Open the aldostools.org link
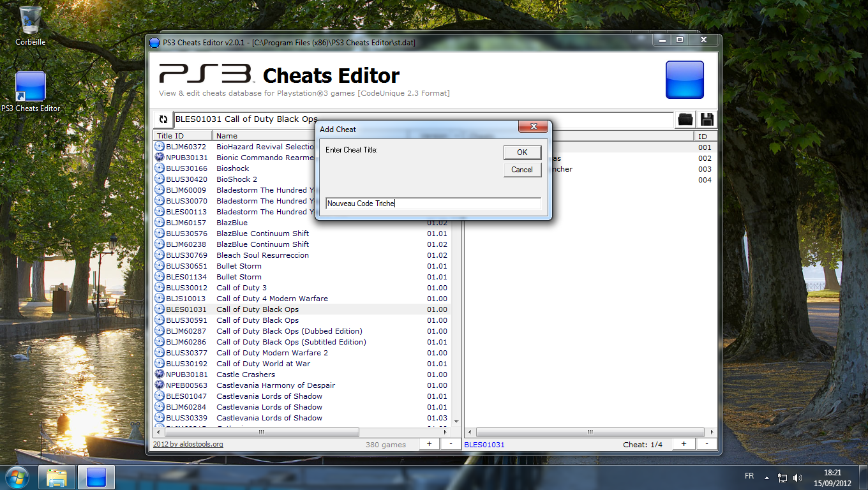Image resolution: width=868 pixels, height=490 pixels. pyautogui.click(x=188, y=445)
